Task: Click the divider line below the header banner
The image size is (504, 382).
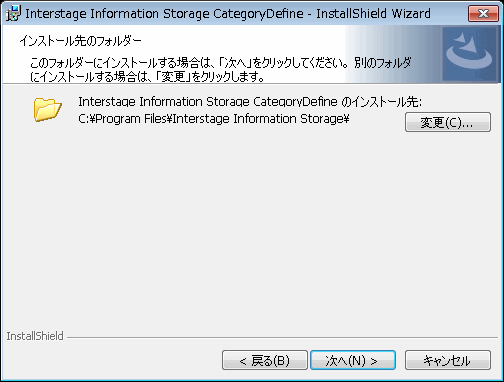Action: [x=252, y=83]
